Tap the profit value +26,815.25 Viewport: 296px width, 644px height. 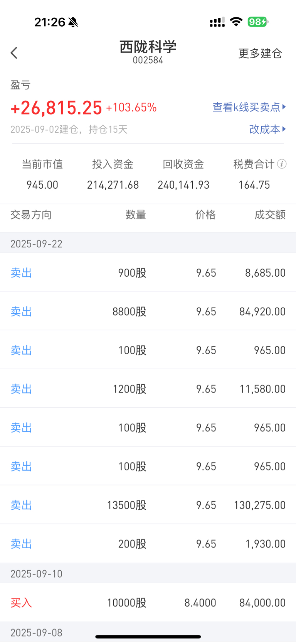pyautogui.click(x=56, y=108)
